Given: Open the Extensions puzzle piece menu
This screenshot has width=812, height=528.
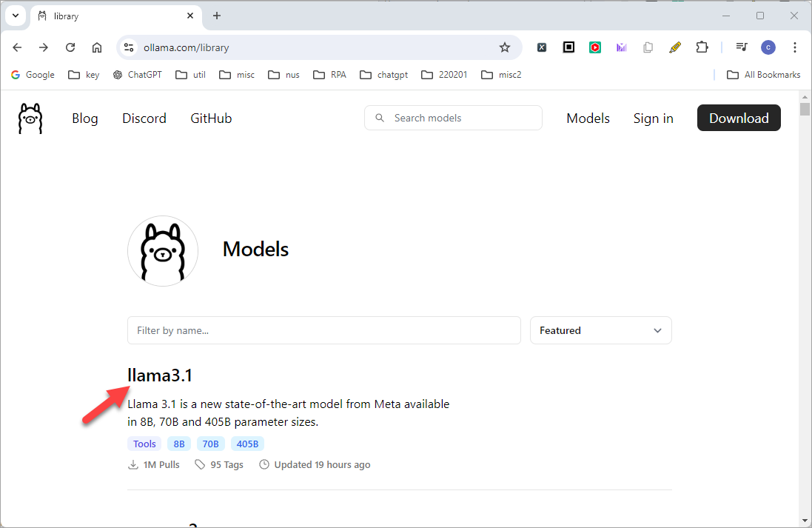Looking at the screenshot, I should point(702,47).
